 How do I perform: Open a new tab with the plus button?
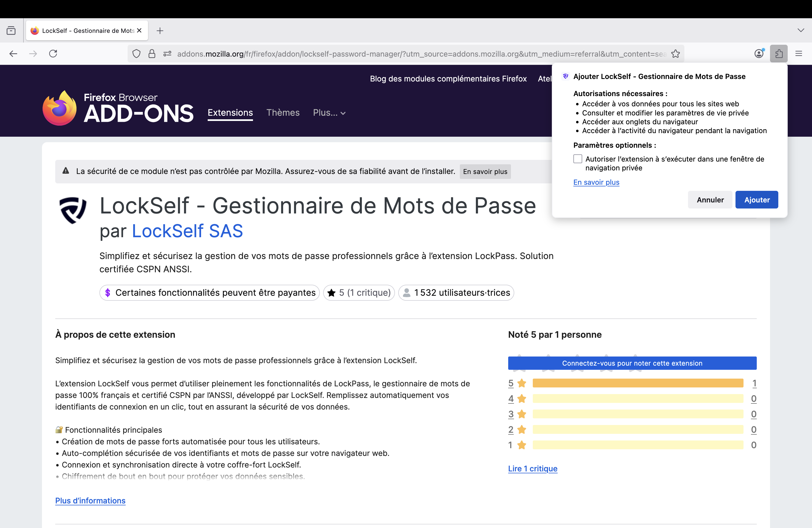(x=160, y=31)
